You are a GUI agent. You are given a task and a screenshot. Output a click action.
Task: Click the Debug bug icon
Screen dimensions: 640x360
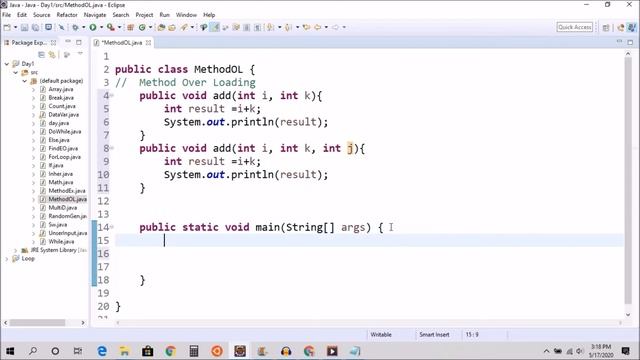tap(75, 27)
